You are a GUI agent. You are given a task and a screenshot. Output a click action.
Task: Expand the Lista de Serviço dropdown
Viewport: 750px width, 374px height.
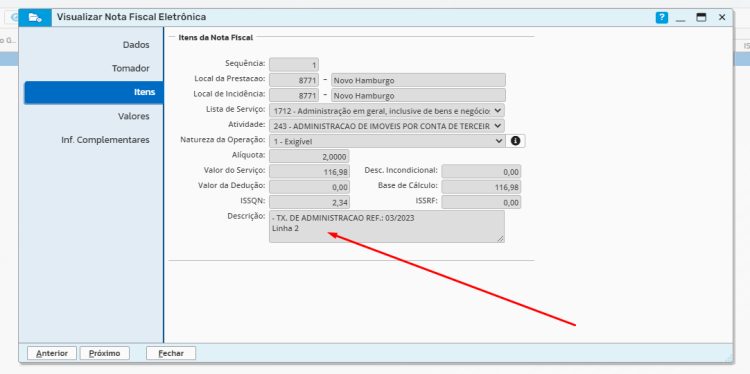pyautogui.click(x=387, y=110)
